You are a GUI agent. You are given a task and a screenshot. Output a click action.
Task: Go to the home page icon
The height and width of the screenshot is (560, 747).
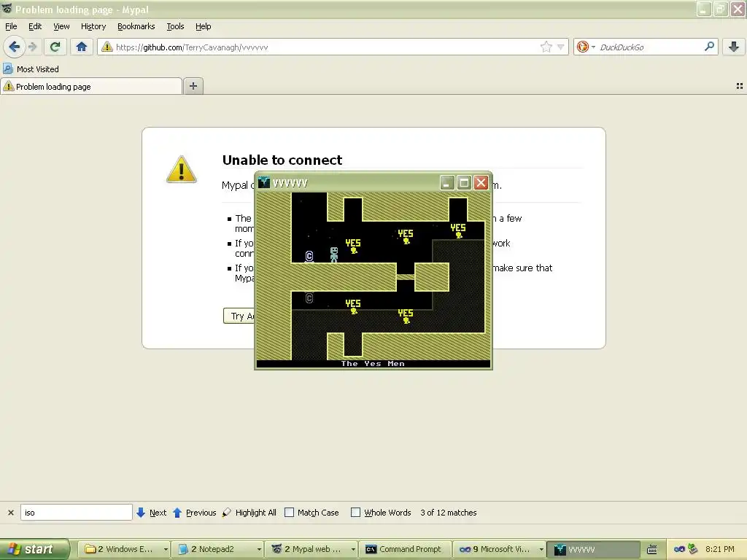point(82,47)
